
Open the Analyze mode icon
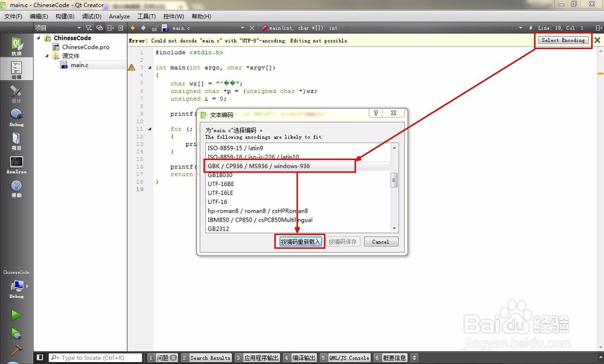click(x=16, y=165)
